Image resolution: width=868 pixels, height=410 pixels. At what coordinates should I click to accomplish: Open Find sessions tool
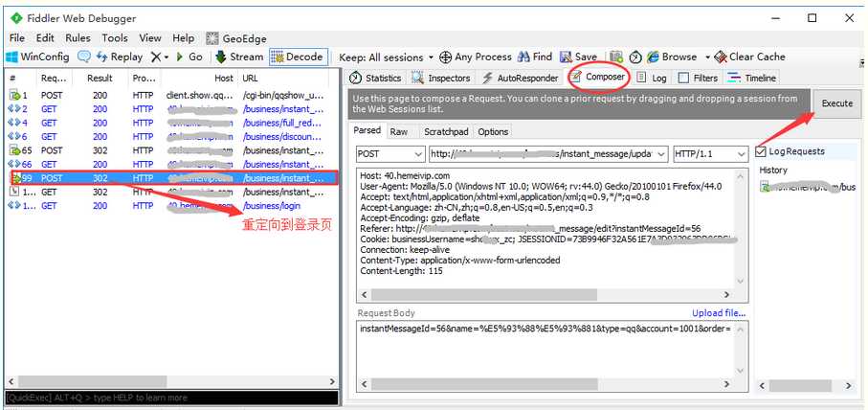pos(535,57)
